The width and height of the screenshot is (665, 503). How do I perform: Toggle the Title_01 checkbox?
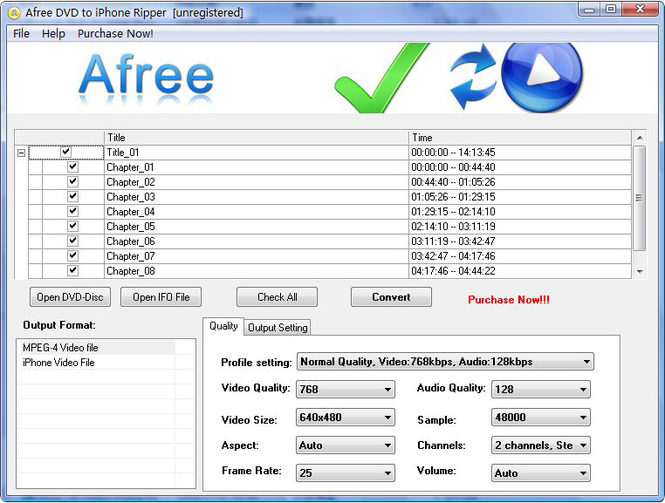tap(66, 151)
